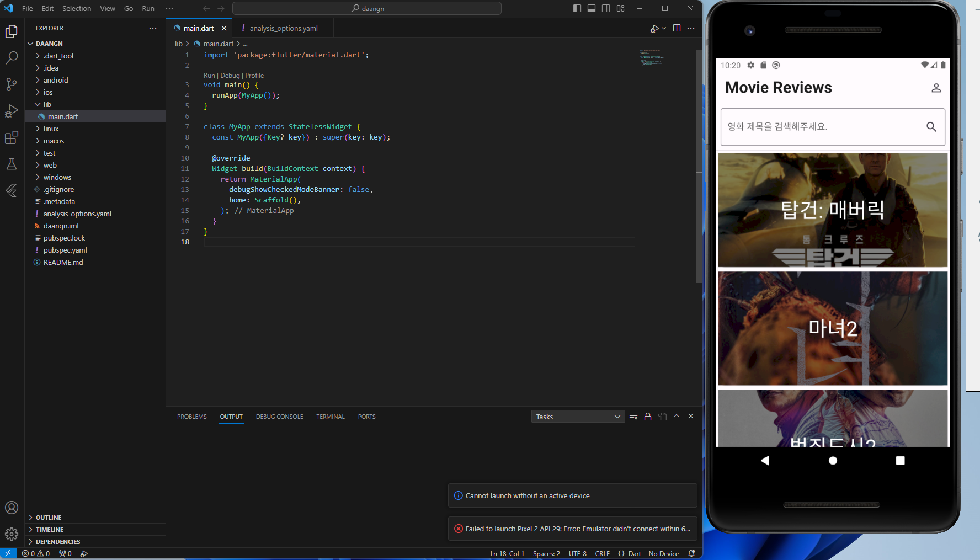Open the 탑건: 매버릭 movie card

(x=833, y=210)
